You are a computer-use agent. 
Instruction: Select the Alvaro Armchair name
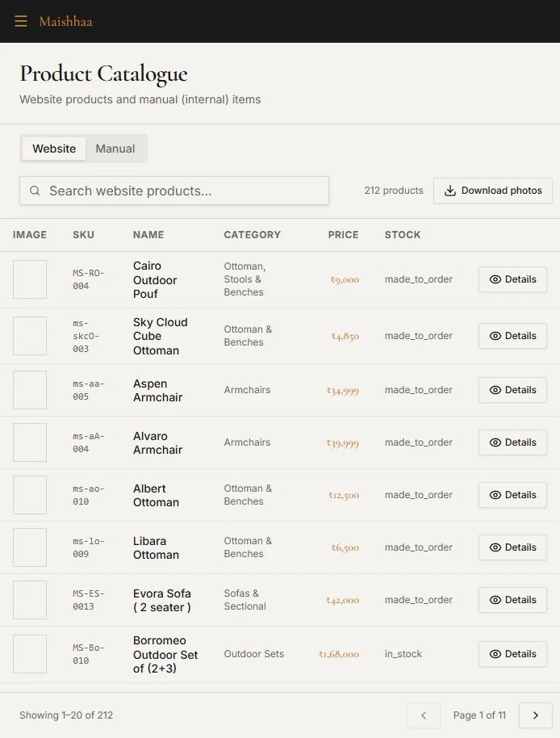(157, 443)
